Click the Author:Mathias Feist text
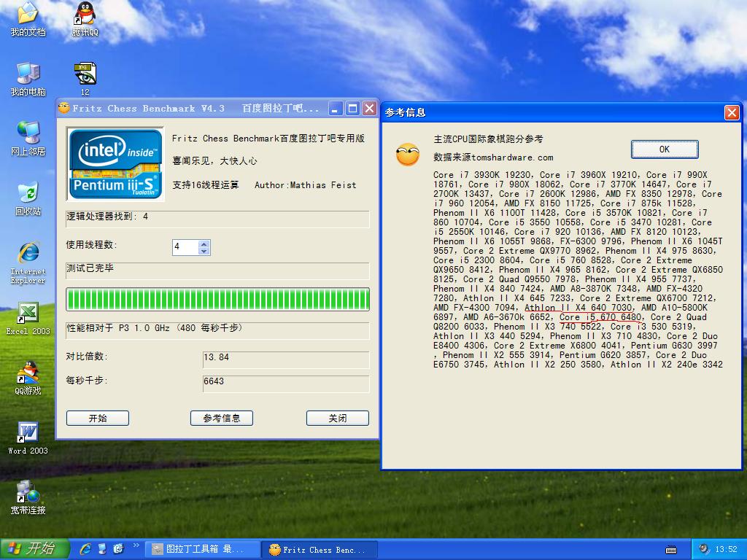Image resolution: width=747 pixels, height=560 pixels. click(x=306, y=185)
